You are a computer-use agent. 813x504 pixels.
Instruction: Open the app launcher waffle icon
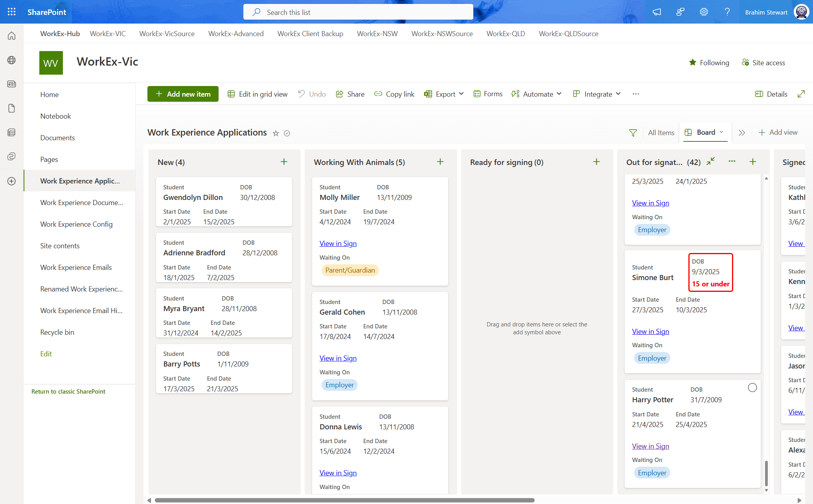tap(11, 12)
